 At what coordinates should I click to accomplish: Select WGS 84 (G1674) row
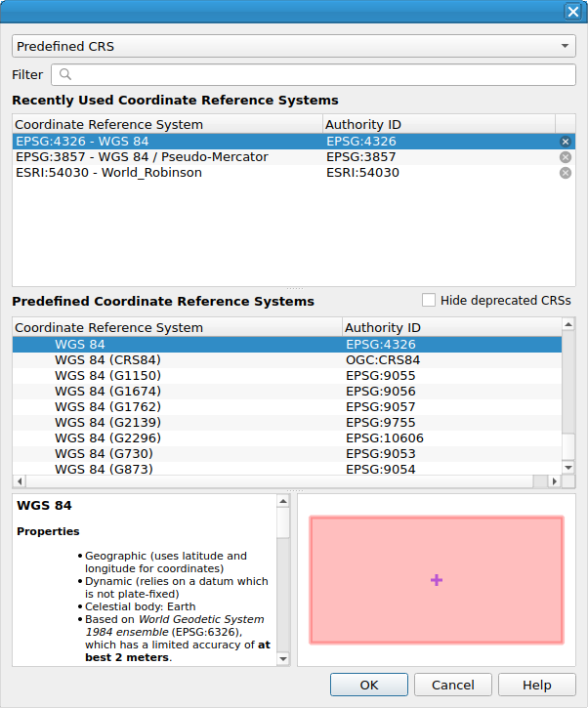[x=287, y=392]
